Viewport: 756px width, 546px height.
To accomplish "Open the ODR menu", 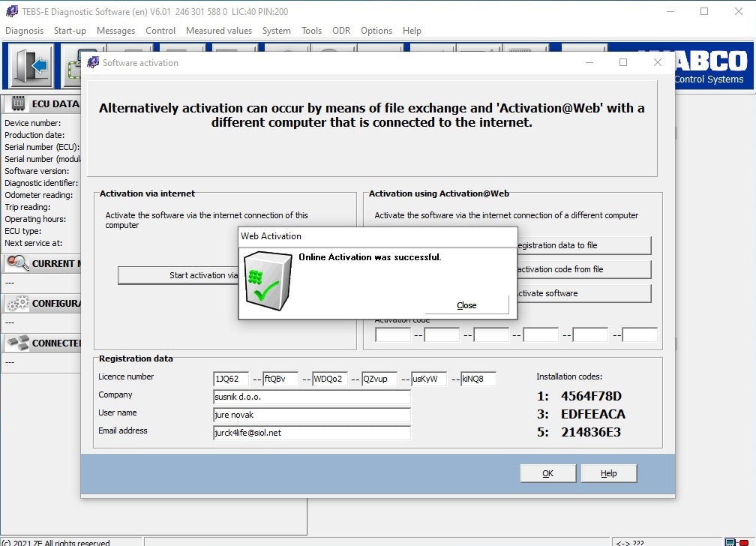I will pos(340,31).
